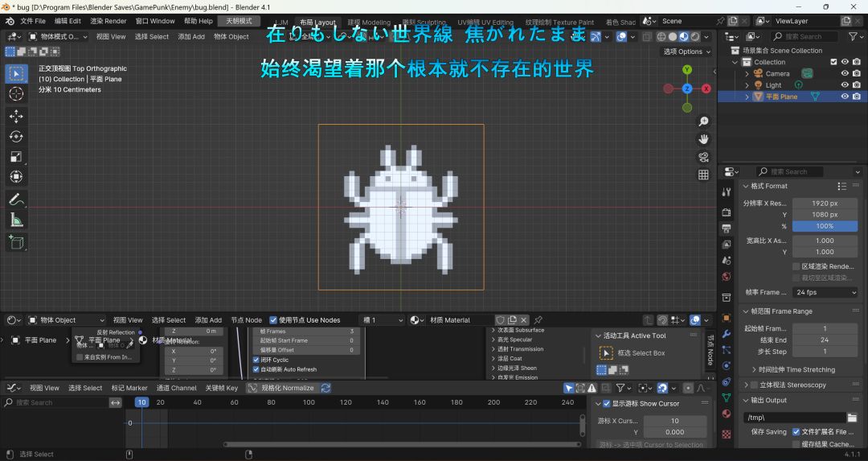Choose the Add Cube tool
Viewport: 868px width, 461px height.
click(x=16, y=242)
